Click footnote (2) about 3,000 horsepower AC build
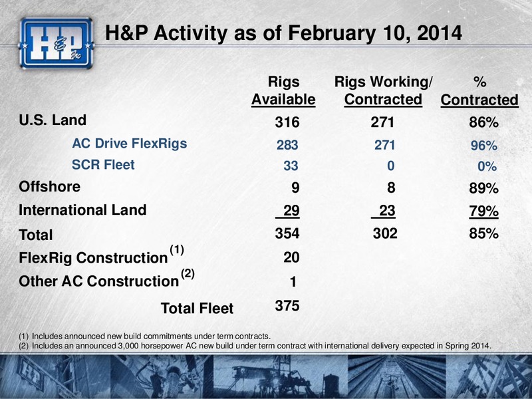This screenshot has width=532, height=399. [x=255, y=346]
